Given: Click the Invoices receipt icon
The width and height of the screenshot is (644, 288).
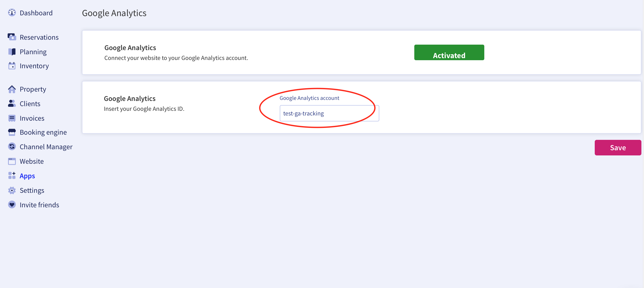Looking at the screenshot, I should point(12,118).
